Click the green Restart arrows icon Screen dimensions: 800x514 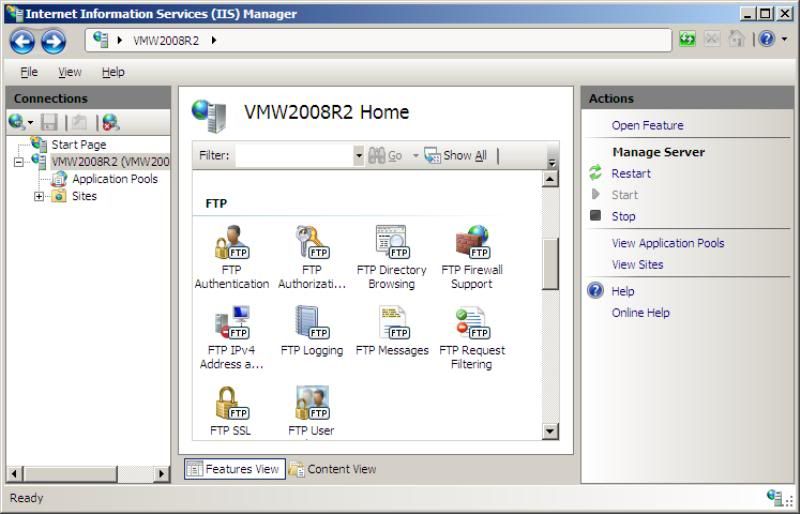click(x=595, y=173)
